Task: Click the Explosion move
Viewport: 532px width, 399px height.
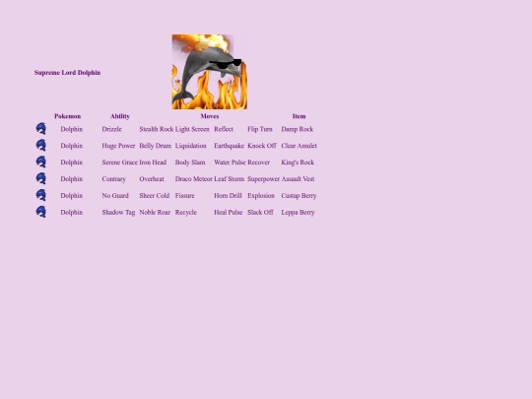Action: coord(261,196)
